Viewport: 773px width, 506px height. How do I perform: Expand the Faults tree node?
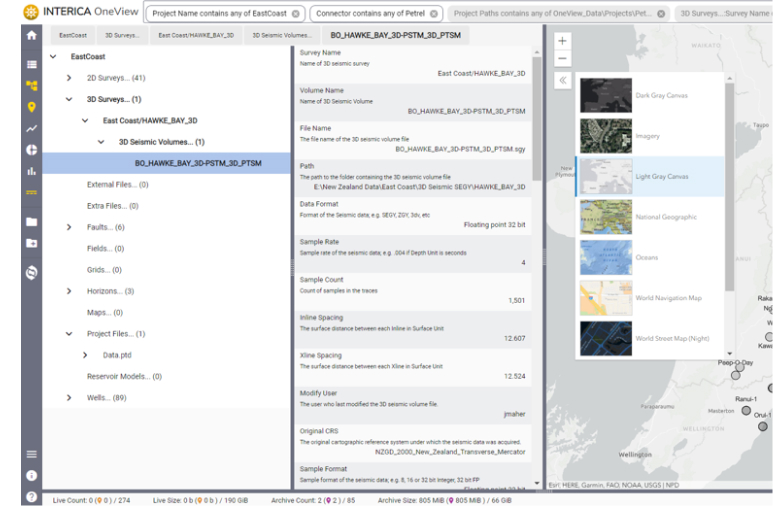(x=68, y=227)
